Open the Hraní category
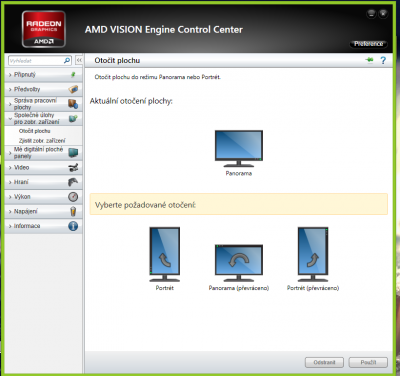The width and height of the screenshot is (400, 376). 44,182
